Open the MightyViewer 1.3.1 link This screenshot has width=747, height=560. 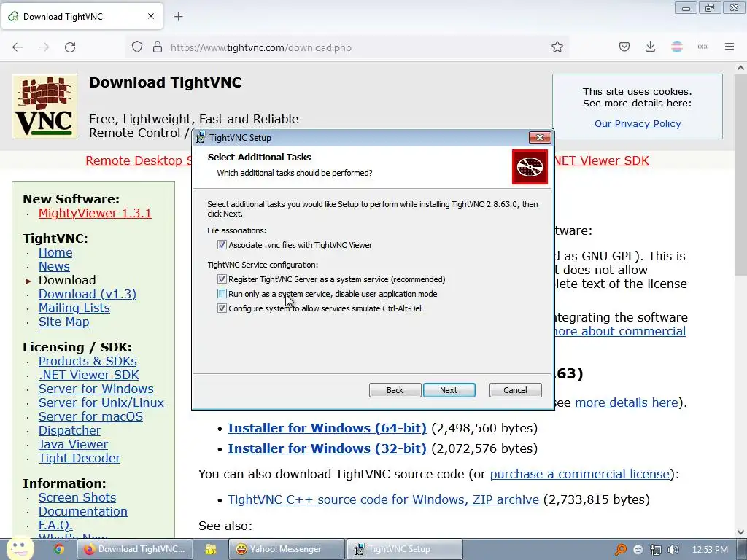click(95, 213)
